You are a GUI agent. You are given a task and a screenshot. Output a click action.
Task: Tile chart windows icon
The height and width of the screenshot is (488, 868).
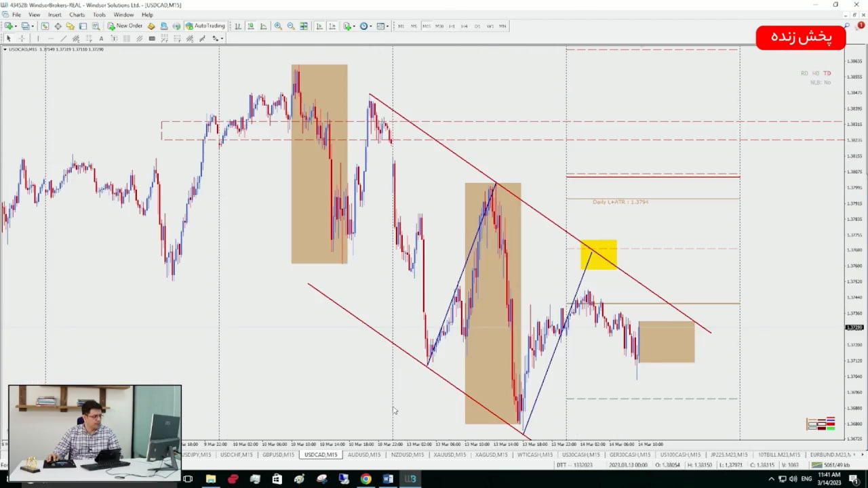[x=304, y=26]
